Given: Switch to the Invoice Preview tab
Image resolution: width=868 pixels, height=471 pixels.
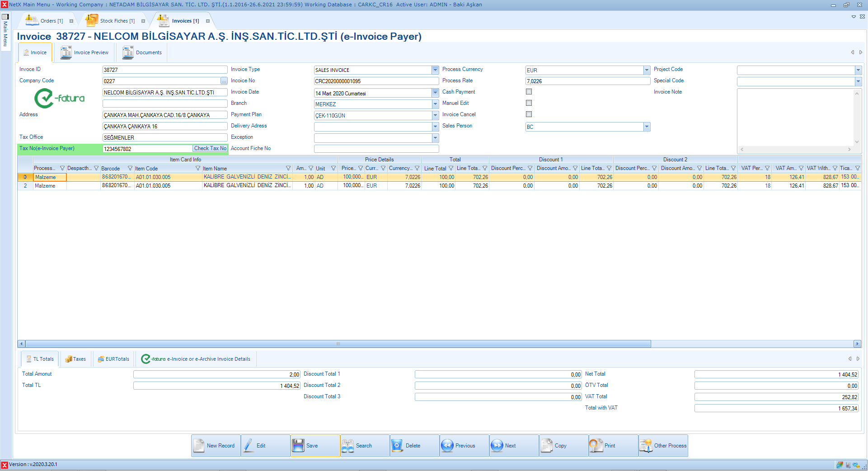Looking at the screenshot, I should point(85,53).
